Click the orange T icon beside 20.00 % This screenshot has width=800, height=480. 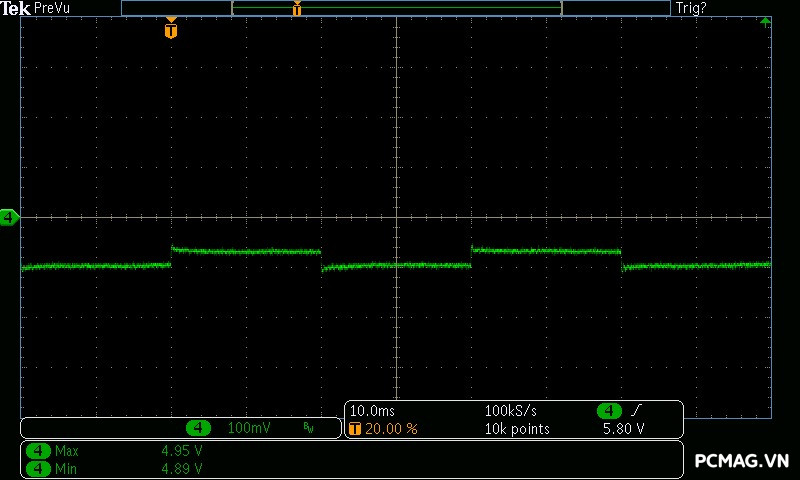[x=354, y=429]
